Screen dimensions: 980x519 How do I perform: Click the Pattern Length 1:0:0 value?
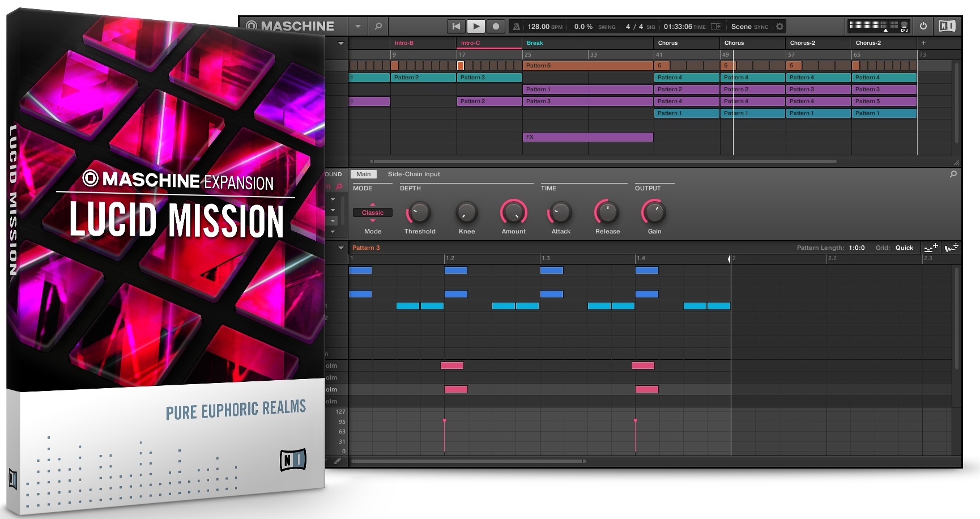tap(857, 248)
